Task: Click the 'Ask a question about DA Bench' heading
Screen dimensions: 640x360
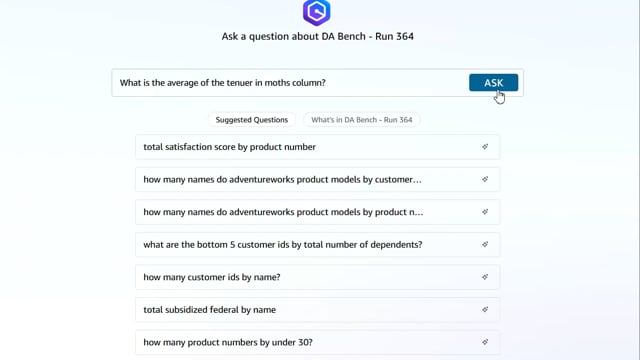Action: (x=318, y=36)
